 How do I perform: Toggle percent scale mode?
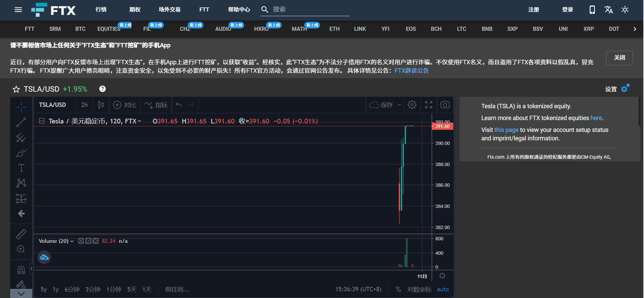[x=398, y=289]
